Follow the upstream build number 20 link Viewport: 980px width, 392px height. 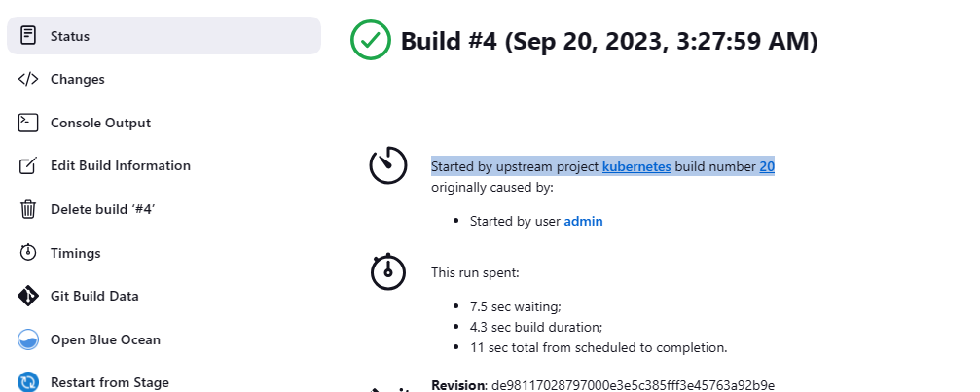(767, 166)
